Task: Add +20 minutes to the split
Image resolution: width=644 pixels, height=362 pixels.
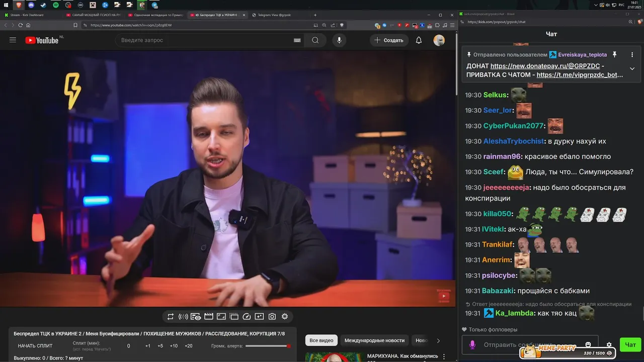Action: (x=189, y=346)
